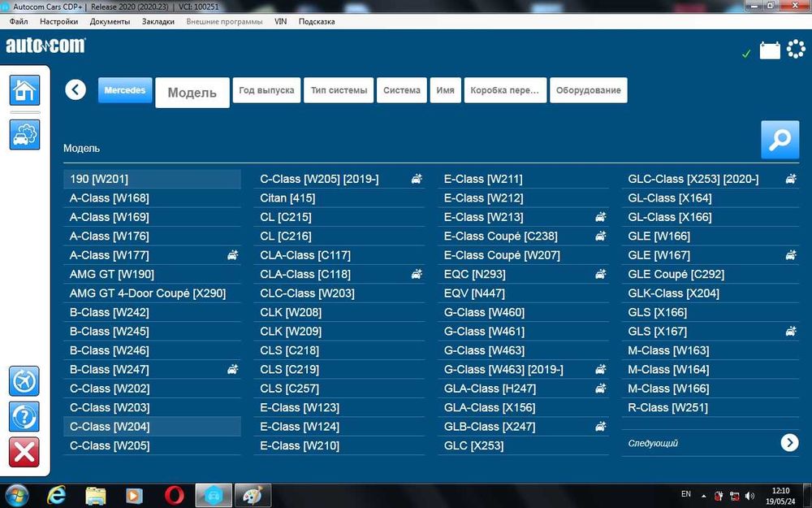Select the Mercedes breadcrumb tab
This screenshot has height=508, width=812.
(125, 90)
